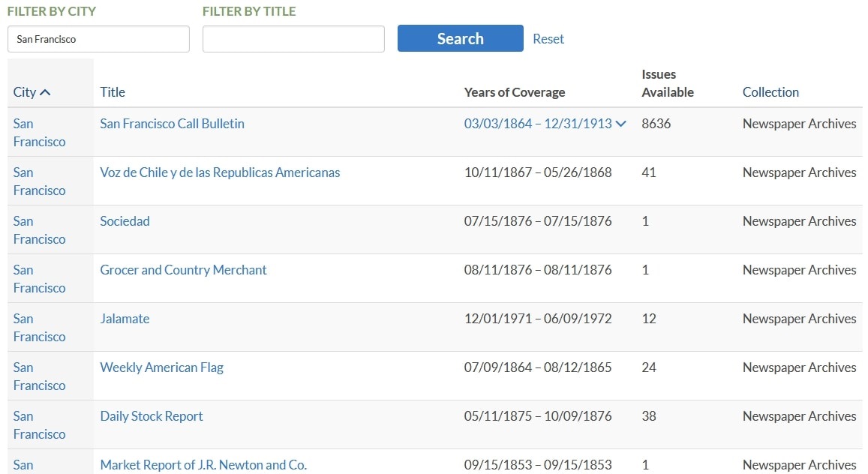Select coverage 05/11/1875 – 10/09/1876
Image resolution: width=868 pixels, height=474 pixels.
(x=538, y=416)
